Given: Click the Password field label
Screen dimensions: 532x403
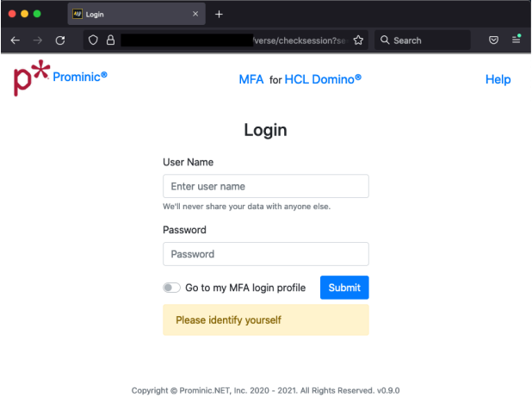Looking at the screenshot, I should (x=184, y=230).
